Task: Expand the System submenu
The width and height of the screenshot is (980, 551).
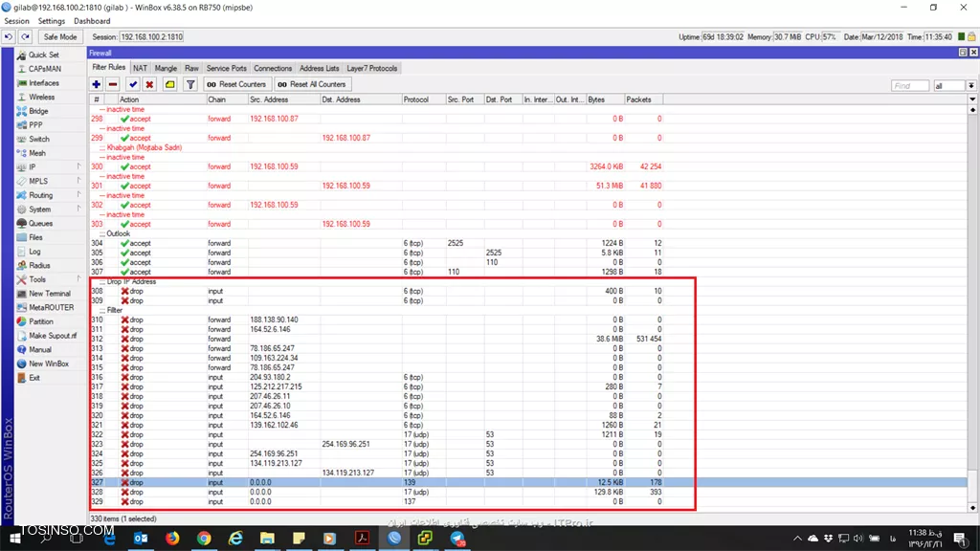Action: click(49, 209)
